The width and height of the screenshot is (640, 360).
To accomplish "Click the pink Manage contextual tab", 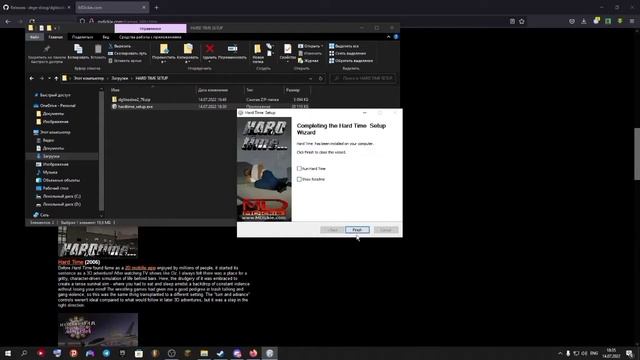I will click(151, 29).
